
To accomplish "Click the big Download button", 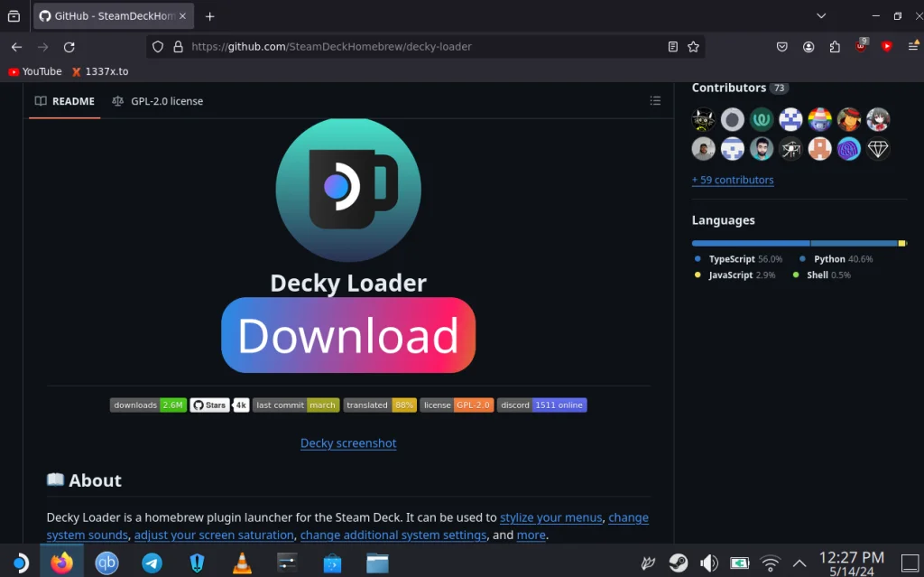I will point(348,335).
